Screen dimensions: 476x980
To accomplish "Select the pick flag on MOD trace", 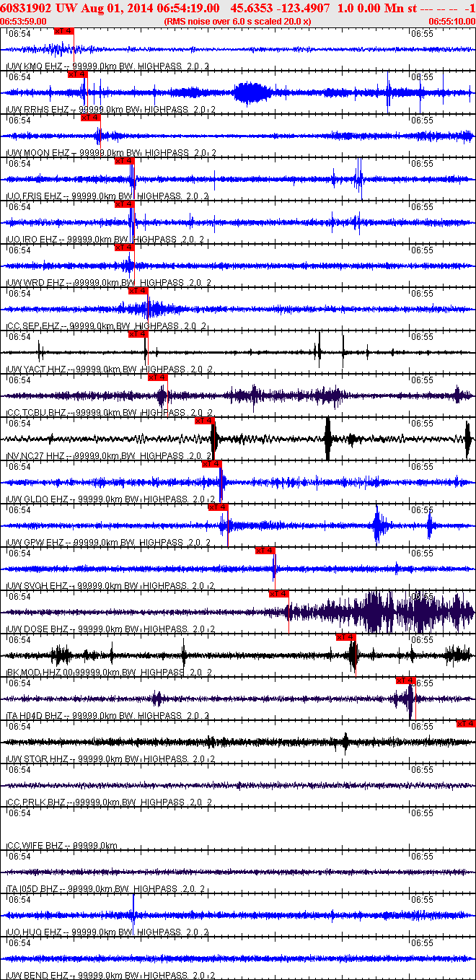I will (346, 637).
